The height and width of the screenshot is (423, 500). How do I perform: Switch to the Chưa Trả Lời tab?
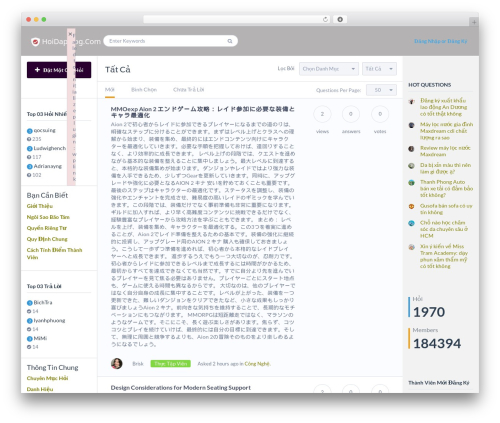tap(188, 90)
